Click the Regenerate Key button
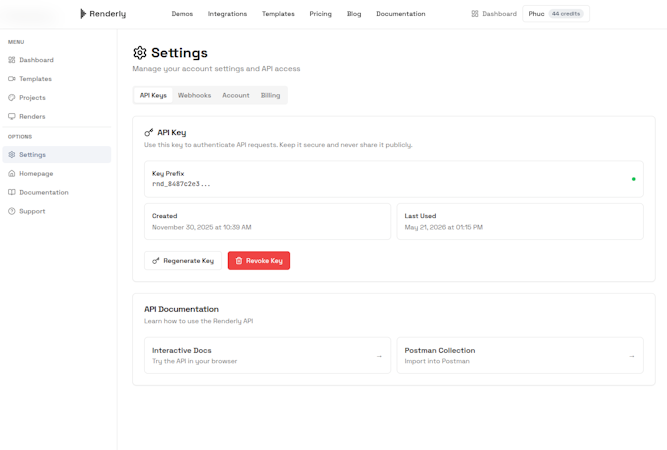 183,261
